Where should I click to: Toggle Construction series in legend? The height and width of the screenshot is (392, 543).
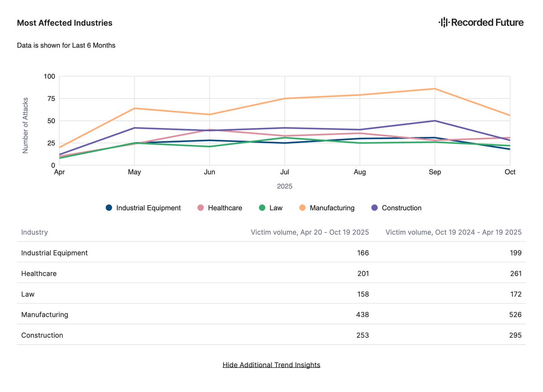tap(396, 208)
